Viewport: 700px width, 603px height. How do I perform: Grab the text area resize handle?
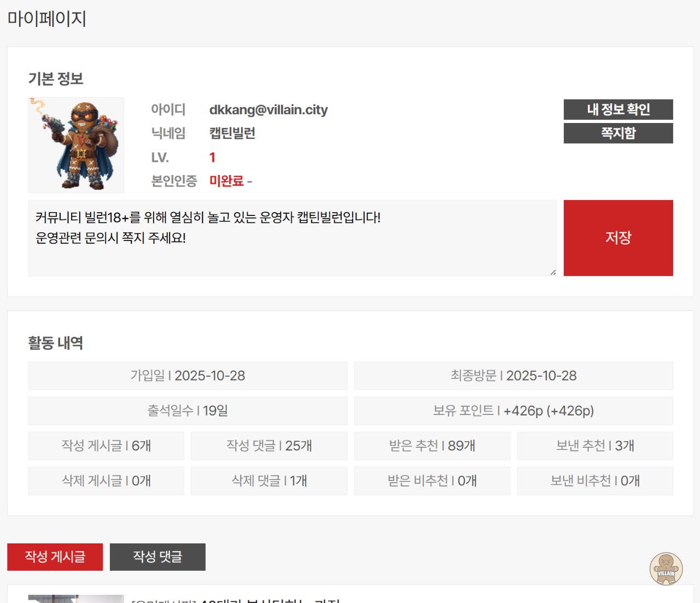pyautogui.click(x=553, y=272)
